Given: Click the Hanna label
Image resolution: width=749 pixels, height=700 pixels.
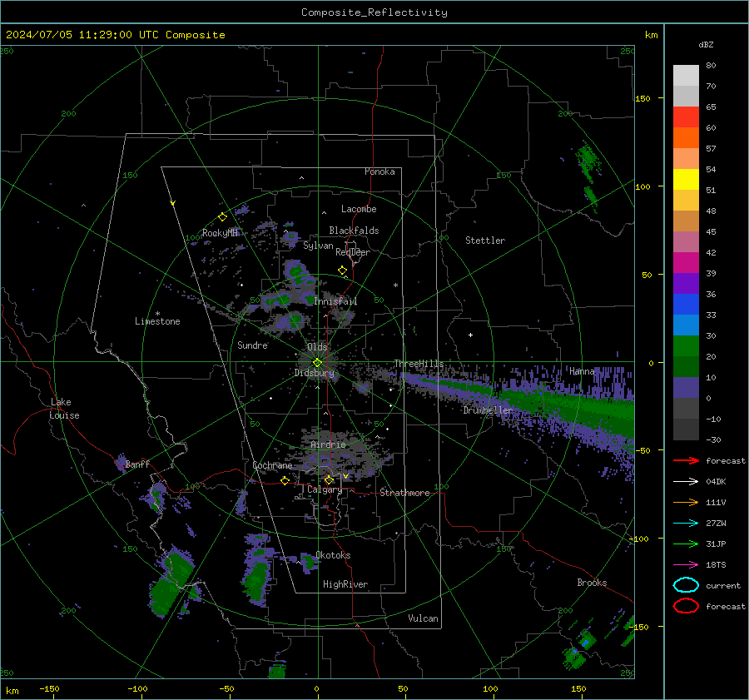Looking at the screenshot, I should [582, 371].
